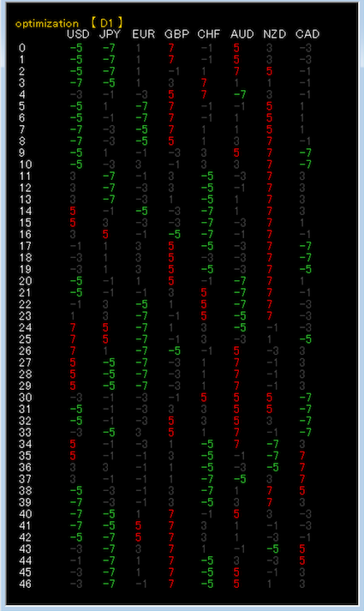
Task: Click the red 5 GBP value in row 32
Action: pos(171,421)
